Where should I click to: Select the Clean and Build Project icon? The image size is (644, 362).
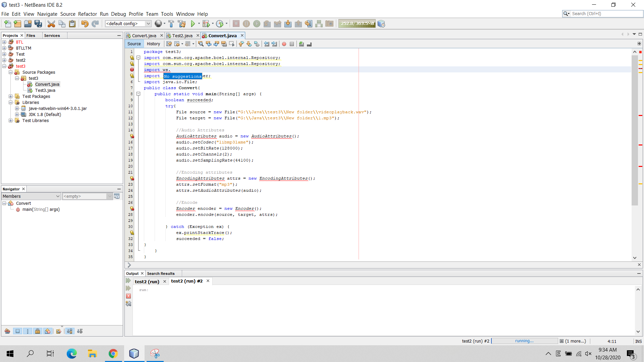point(182,23)
